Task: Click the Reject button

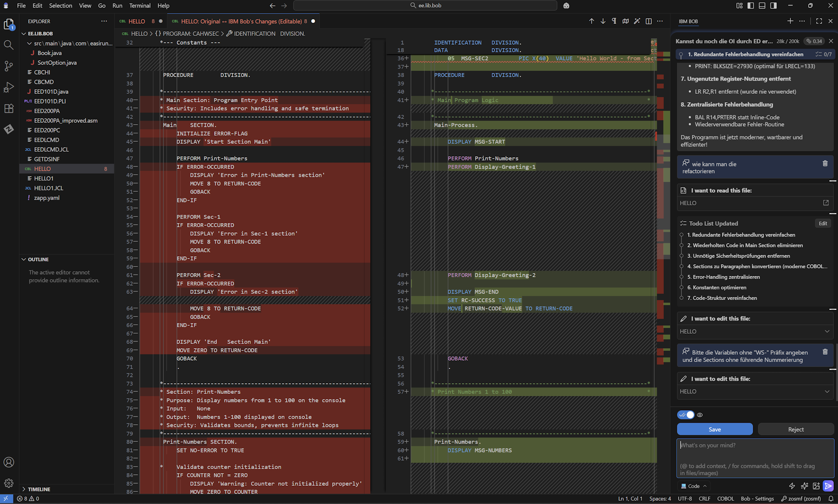Action: click(796, 429)
